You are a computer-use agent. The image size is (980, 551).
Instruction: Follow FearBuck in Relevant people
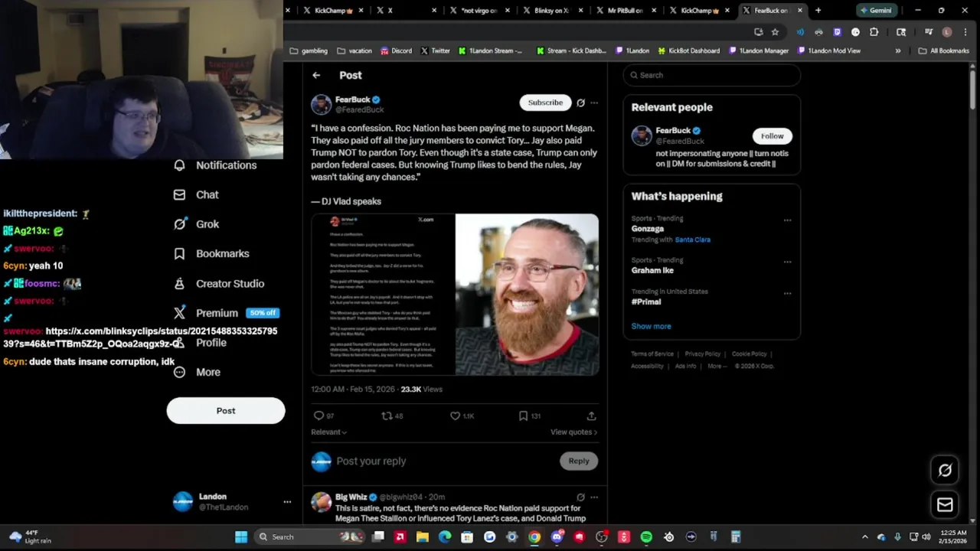(772, 136)
